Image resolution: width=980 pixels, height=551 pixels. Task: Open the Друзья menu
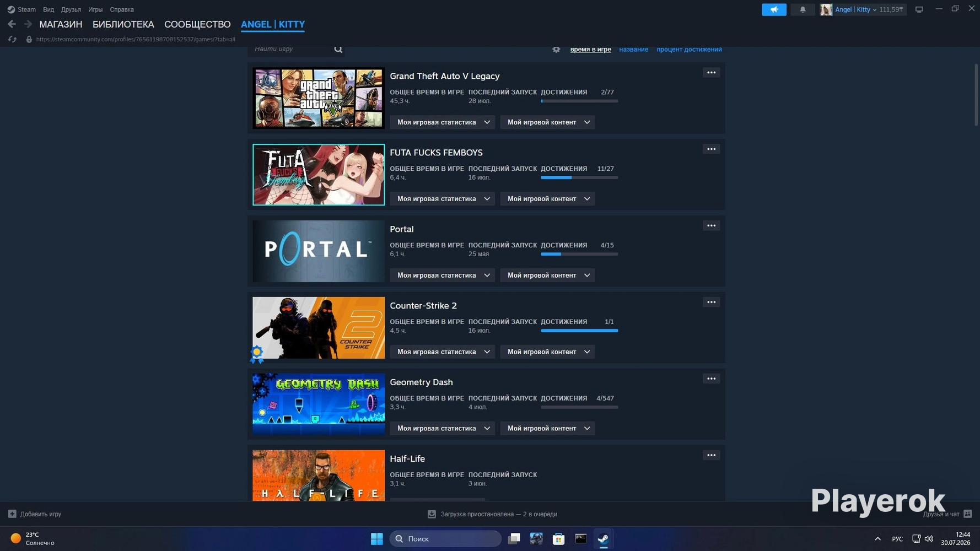[71, 9]
